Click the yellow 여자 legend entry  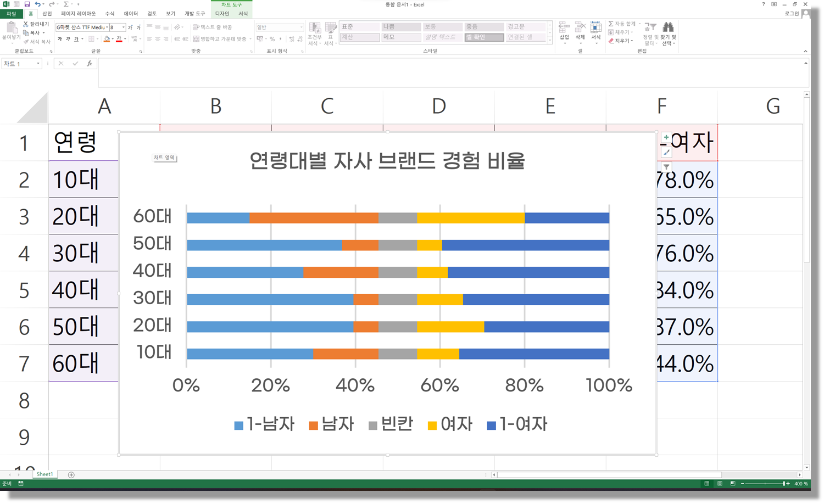(x=450, y=424)
